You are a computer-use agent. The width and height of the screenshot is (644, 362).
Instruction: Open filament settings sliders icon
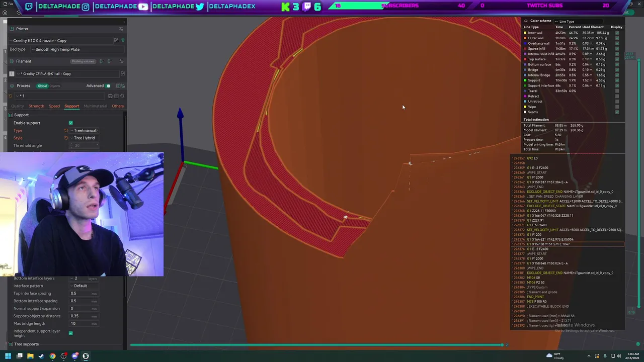point(121,61)
